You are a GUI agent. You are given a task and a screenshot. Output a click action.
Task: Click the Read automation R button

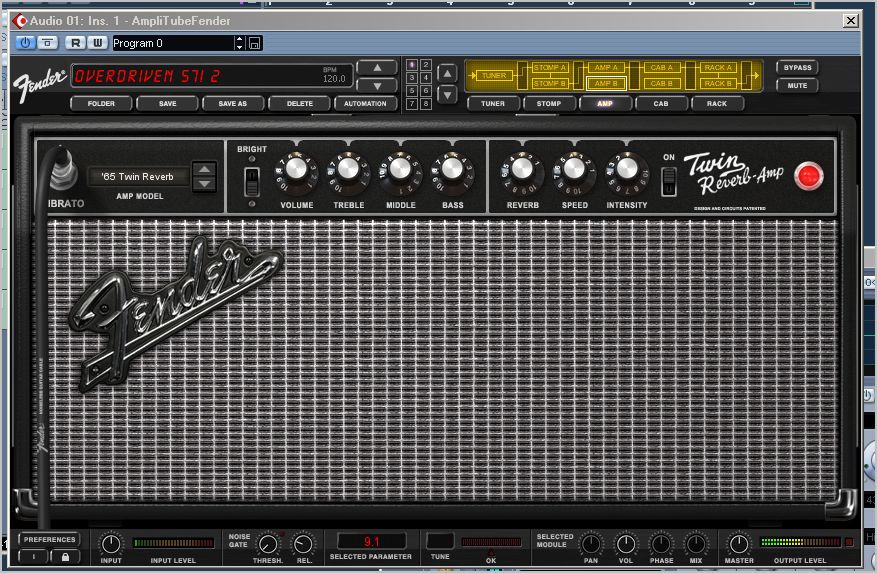pyautogui.click(x=76, y=43)
